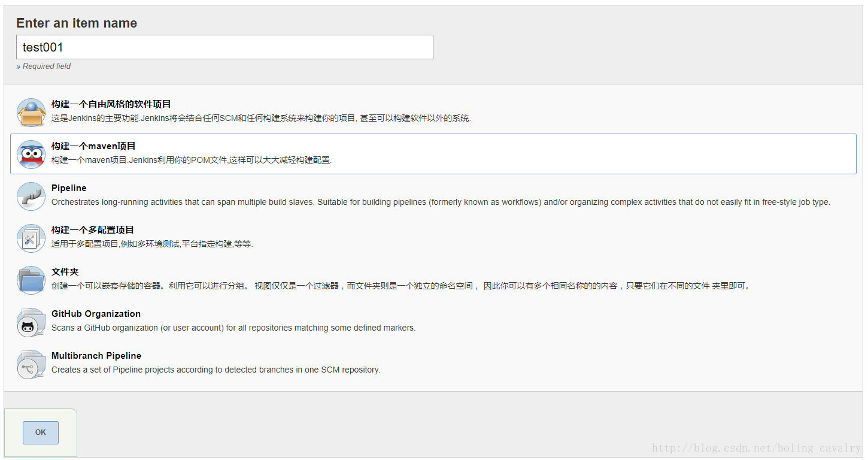
Task: Select 构建一个maven项目 title
Action: coord(94,146)
